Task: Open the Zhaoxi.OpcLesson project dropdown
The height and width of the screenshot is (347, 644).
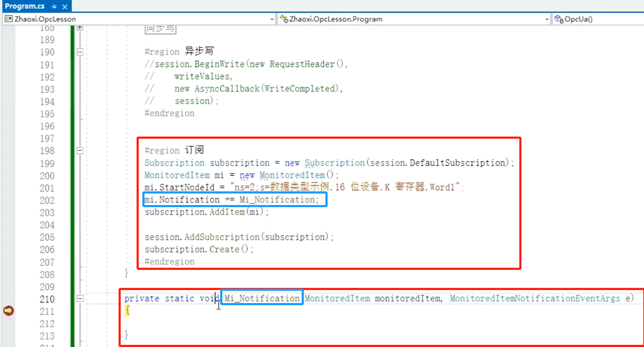Action: [272, 19]
